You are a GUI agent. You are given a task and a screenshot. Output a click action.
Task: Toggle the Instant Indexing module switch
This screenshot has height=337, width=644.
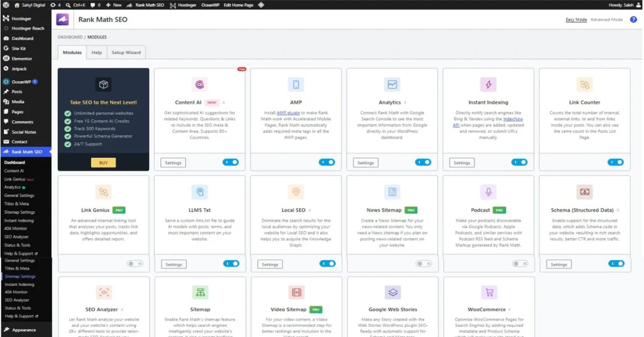[519, 162]
